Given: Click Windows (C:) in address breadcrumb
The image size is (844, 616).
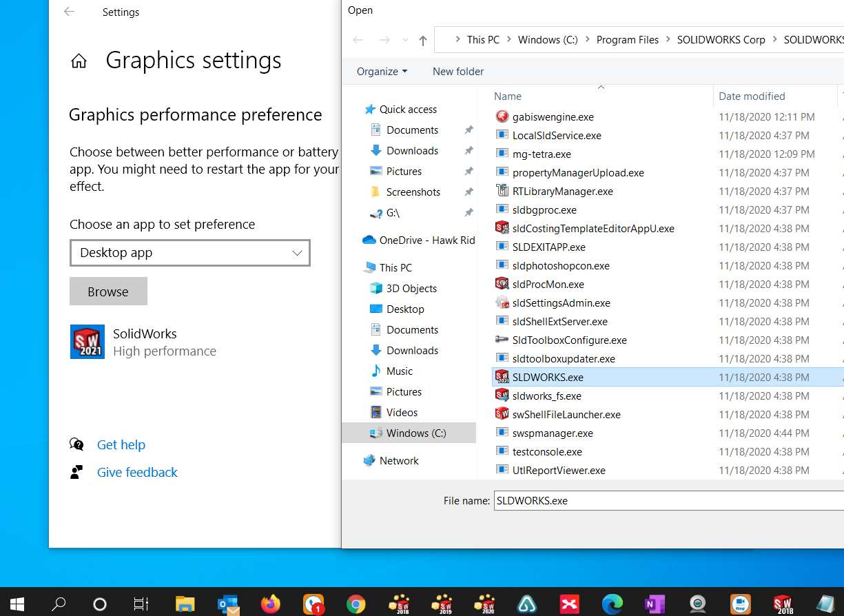Looking at the screenshot, I should [548, 40].
